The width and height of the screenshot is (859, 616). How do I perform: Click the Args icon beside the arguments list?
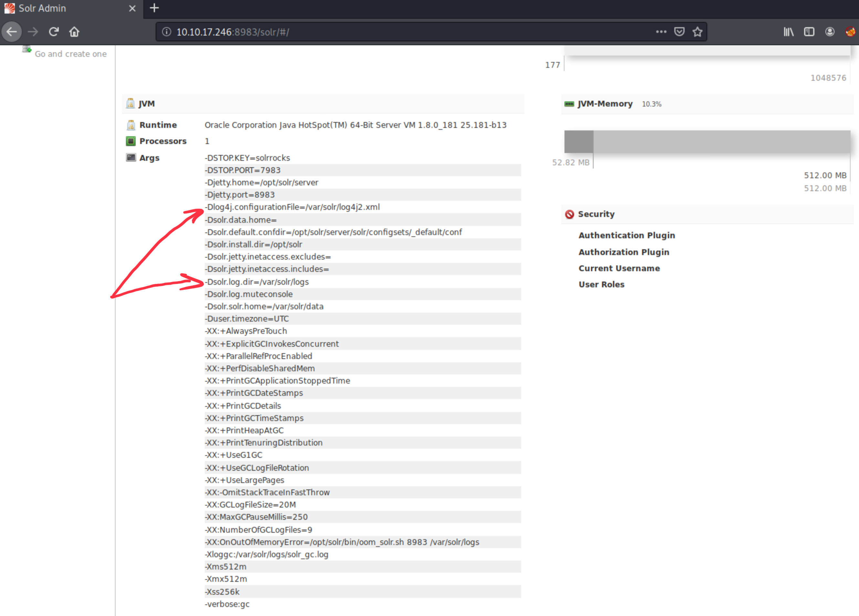130,158
